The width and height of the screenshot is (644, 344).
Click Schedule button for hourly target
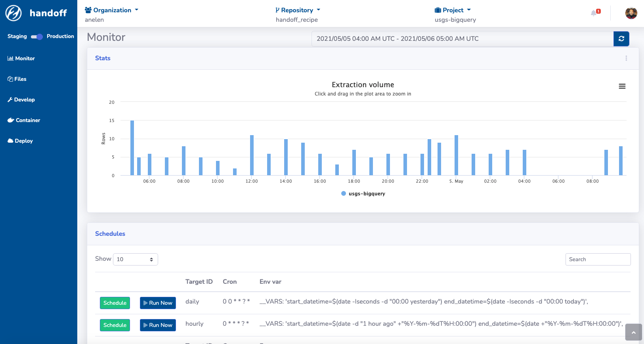click(x=115, y=325)
